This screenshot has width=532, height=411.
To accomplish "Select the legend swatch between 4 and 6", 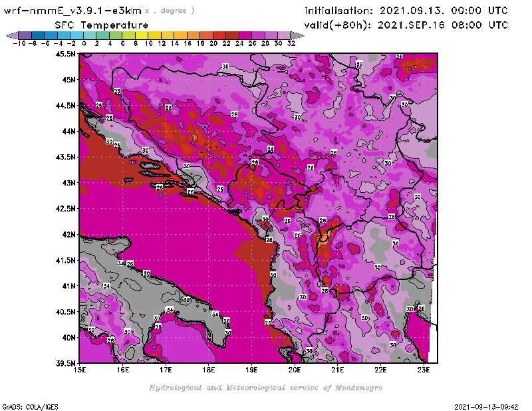I will coord(115,35).
